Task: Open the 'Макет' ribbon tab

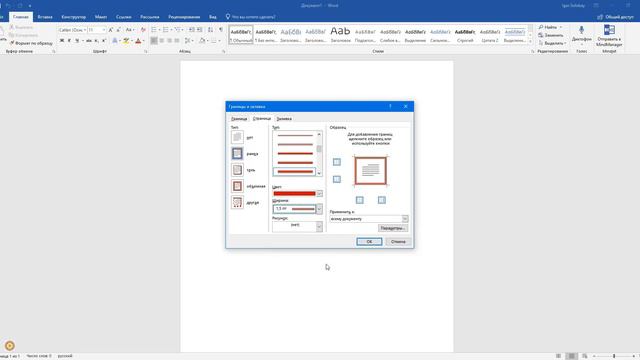Action: tap(101, 17)
